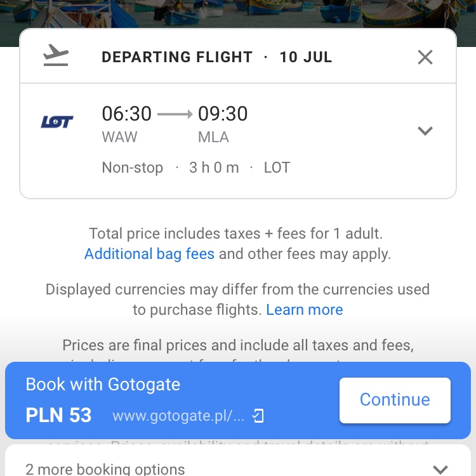The image size is (476, 476).
Task: Close the departing flight card
Action: click(x=425, y=57)
